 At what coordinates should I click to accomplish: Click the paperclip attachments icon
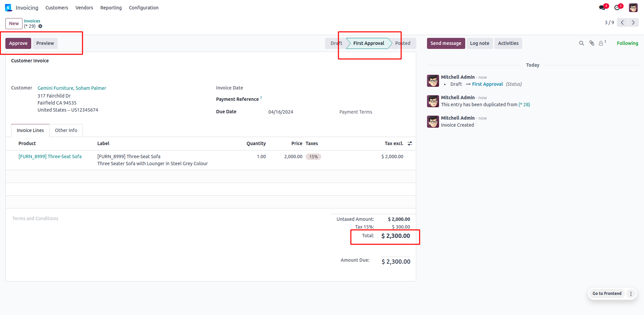592,43
